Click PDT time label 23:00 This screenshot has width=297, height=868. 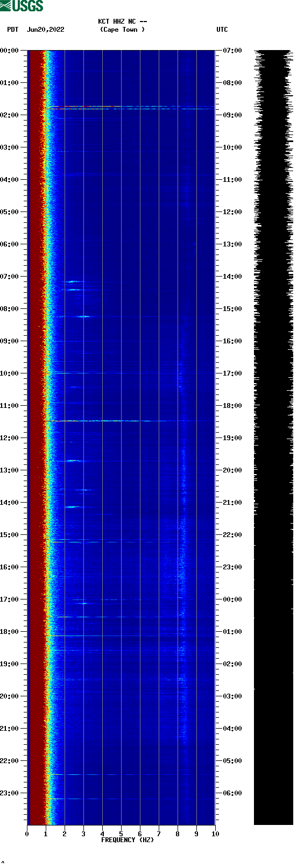10,793
